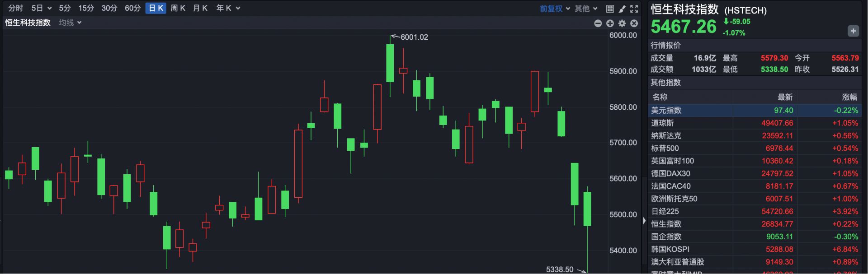
Task: Switch to 周K weekly chart
Action: (178, 8)
